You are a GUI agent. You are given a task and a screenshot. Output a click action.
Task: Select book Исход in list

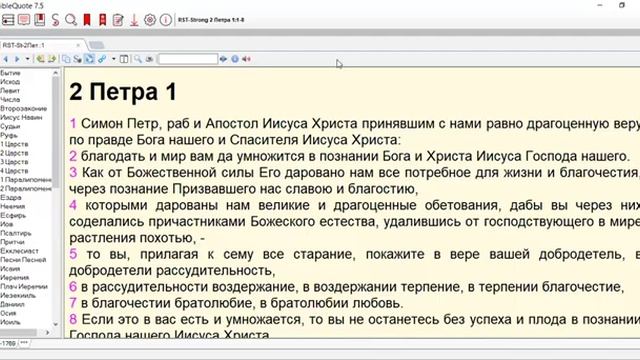click(x=10, y=82)
